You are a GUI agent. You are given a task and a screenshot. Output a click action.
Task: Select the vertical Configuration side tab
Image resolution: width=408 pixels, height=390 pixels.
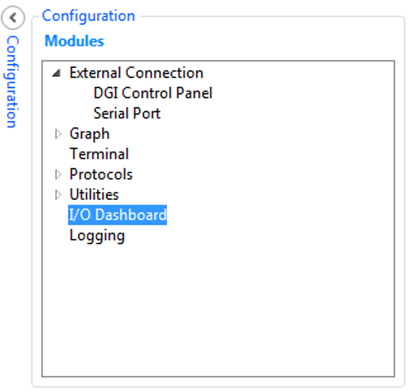click(12, 82)
